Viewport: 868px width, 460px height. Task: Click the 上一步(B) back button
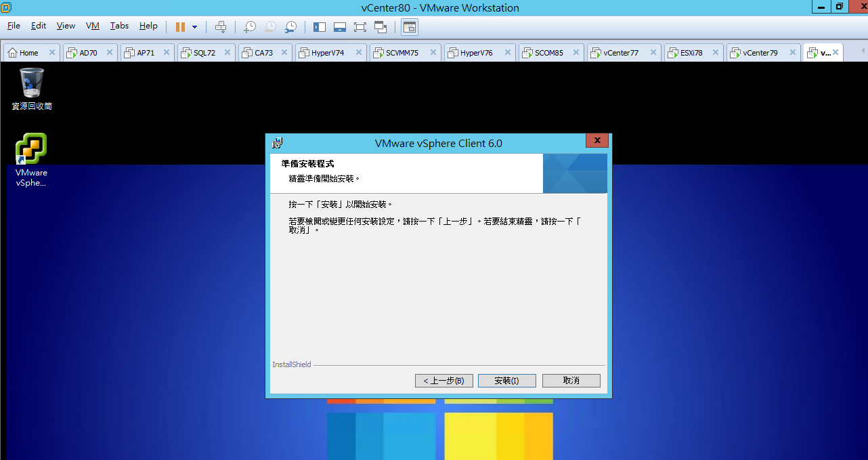click(x=443, y=381)
